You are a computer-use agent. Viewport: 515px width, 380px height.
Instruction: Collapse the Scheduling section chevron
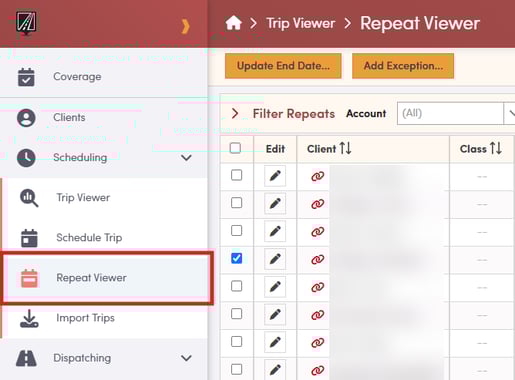point(186,157)
